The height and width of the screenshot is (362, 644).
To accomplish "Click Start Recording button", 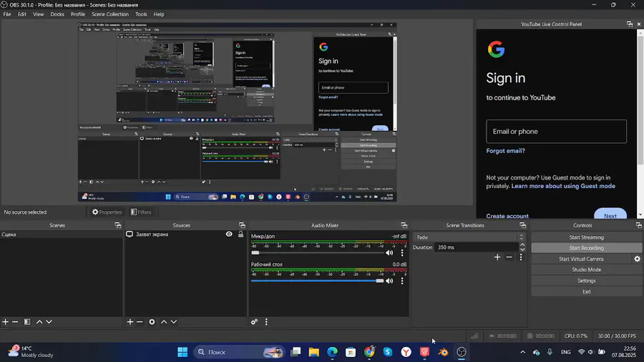I will [x=587, y=248].
